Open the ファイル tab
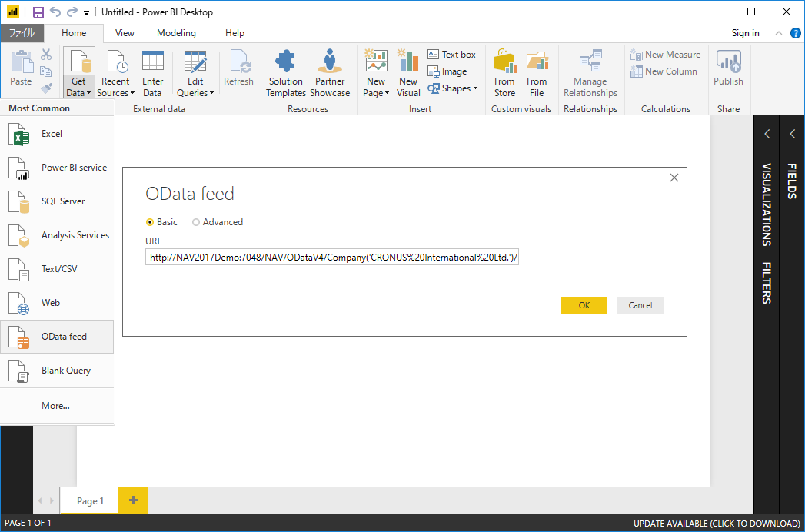 pyautogui.click(x=22, y=33)
